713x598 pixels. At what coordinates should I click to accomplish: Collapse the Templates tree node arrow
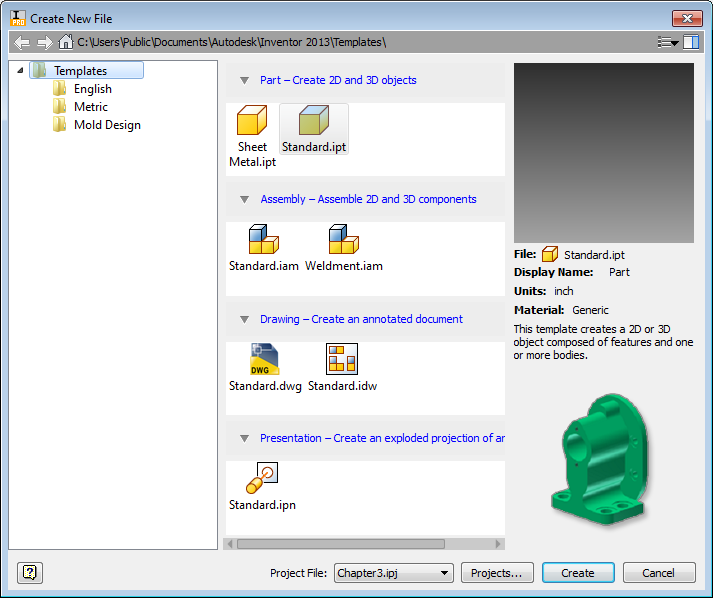[20, 70]
